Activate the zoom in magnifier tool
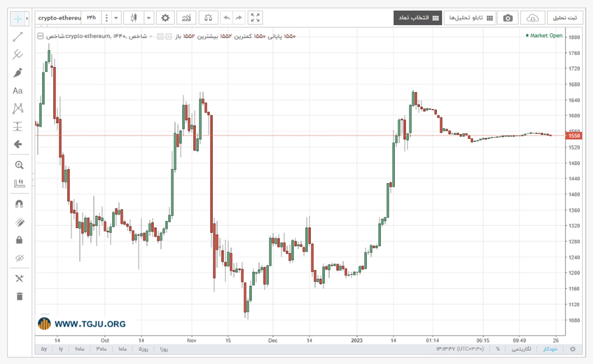593x364 pixels. click(x=19, y=165)
